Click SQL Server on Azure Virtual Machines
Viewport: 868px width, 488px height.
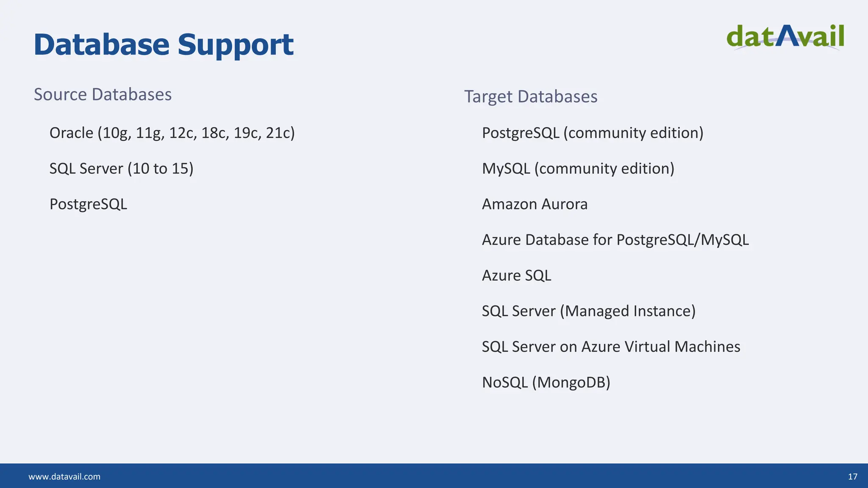coord(611,347)
